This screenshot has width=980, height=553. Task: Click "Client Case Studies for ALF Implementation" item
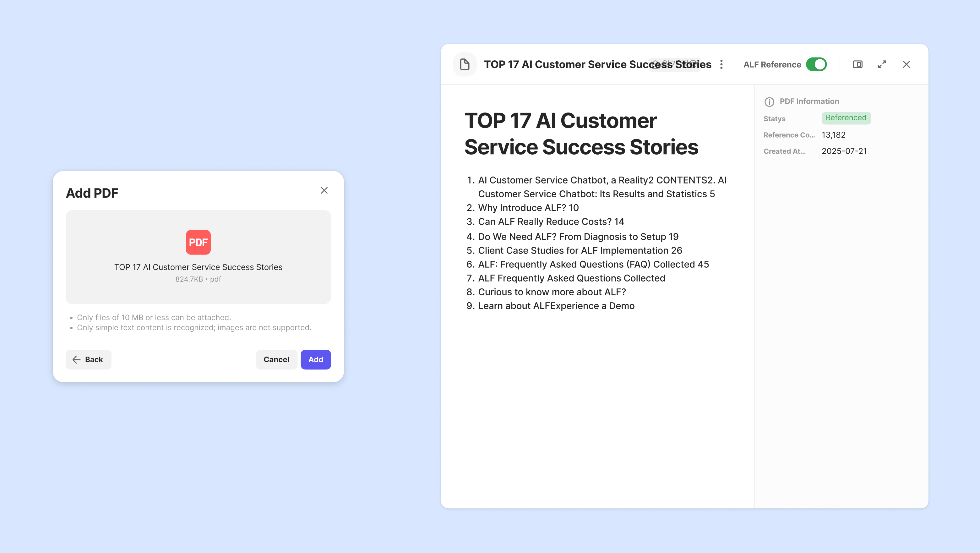(x=580, y=250)
